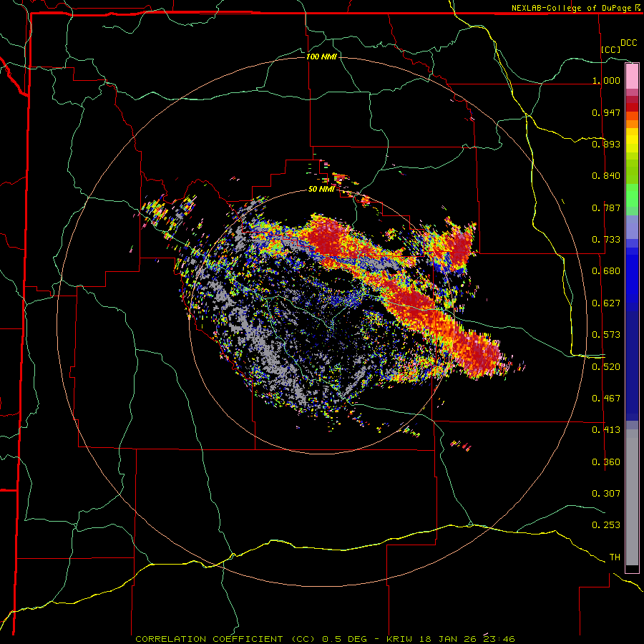Click the 0.307 scale value
644x644 pixels.
click(x=606, y=494)
